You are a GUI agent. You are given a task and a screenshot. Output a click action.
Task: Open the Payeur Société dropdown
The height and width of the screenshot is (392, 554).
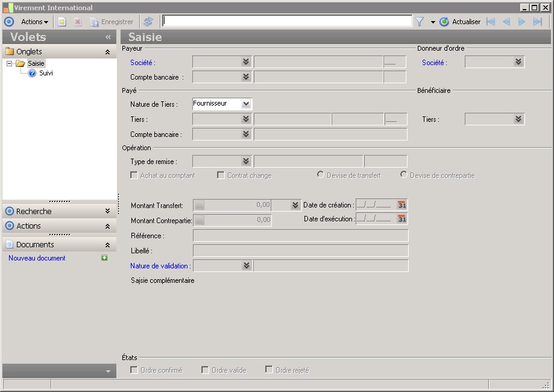(x=246, y=62)
